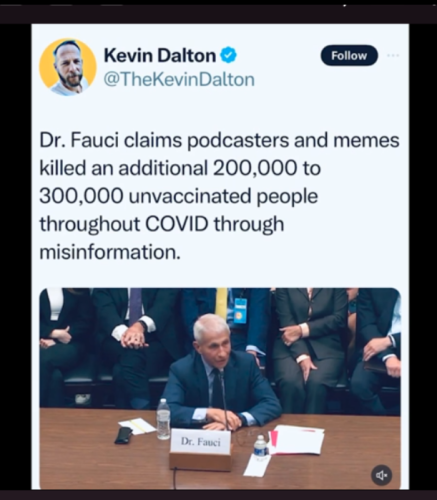Play the Dr. Fauci hearing video
Viewport: 437px width, 500px height.
[x=220, y=389]
